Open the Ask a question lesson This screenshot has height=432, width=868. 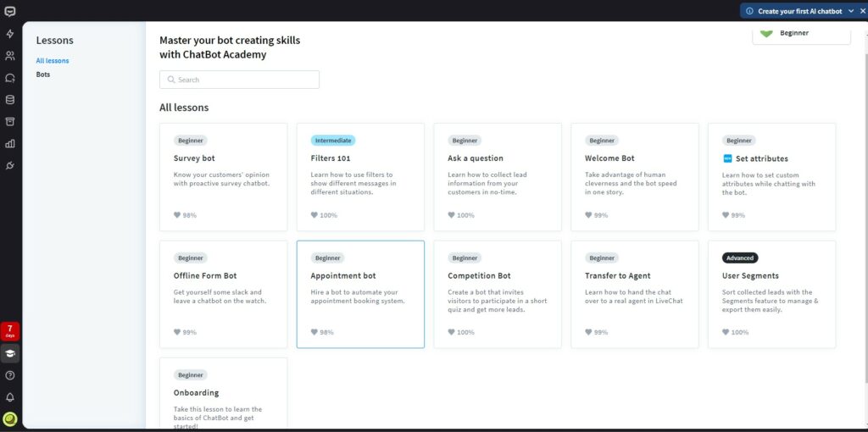point(498,177)
